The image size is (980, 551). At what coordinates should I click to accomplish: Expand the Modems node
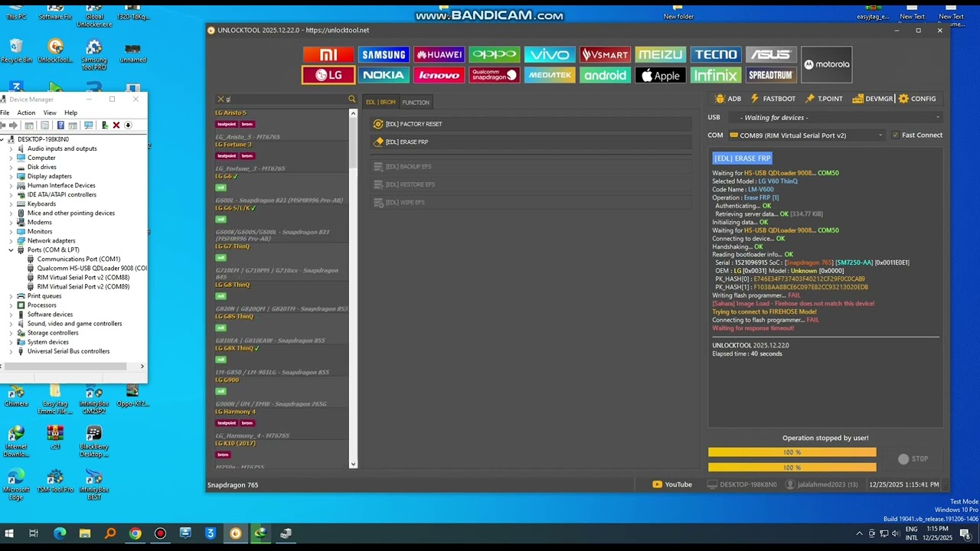pyautogui.click(x=11, y=223)
